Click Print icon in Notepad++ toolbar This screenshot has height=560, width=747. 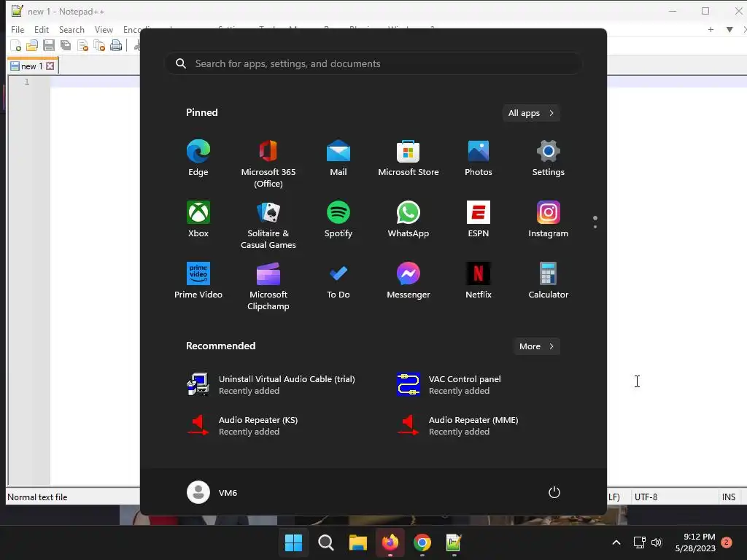pyautogui.click(x=116, y=45)
